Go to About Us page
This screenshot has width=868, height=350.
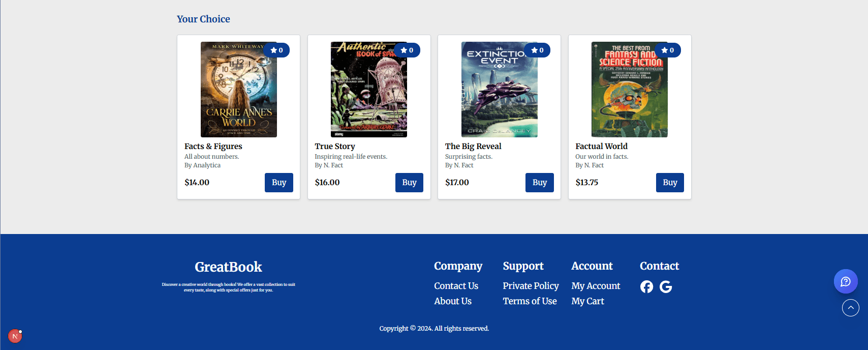pyautogui.click(x=452, y=301)
